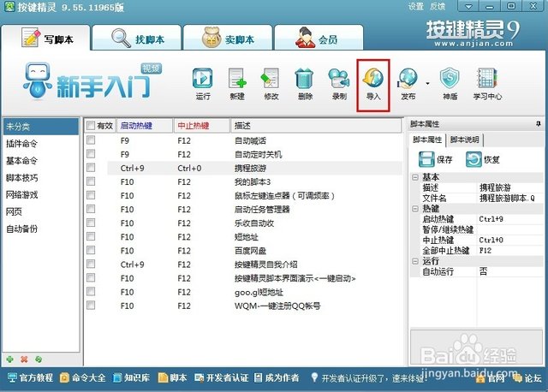Check the 自动定时关机 script checkbox
This screenshot has width=548, height=392.
coord(91,154)
